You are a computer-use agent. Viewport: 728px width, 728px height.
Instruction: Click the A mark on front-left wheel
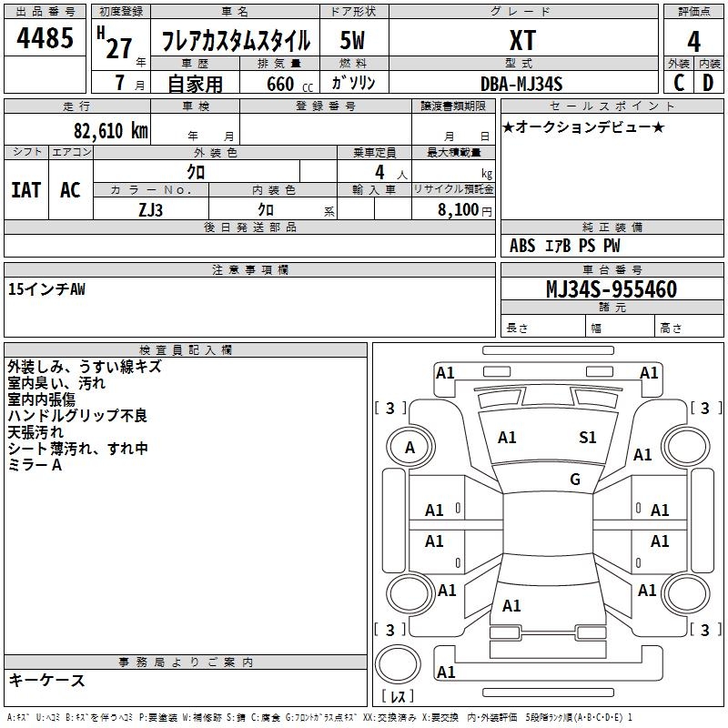point(409,448)
